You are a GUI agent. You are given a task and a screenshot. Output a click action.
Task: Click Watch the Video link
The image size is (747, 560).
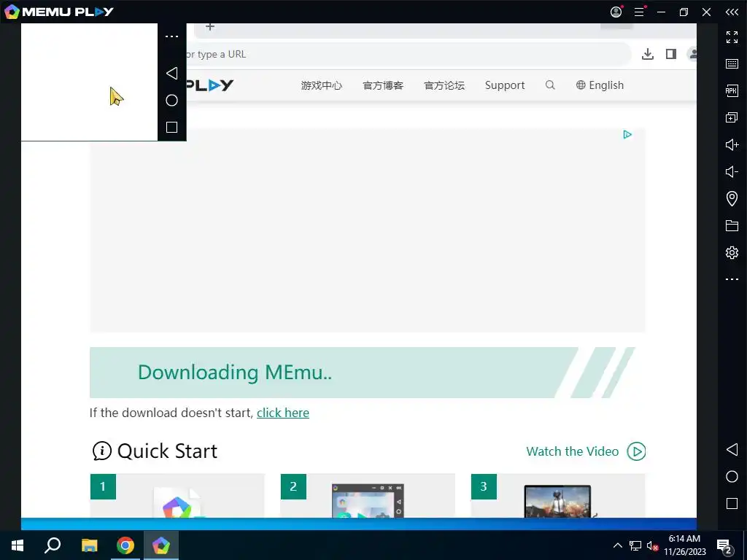(x=572, y=451)
